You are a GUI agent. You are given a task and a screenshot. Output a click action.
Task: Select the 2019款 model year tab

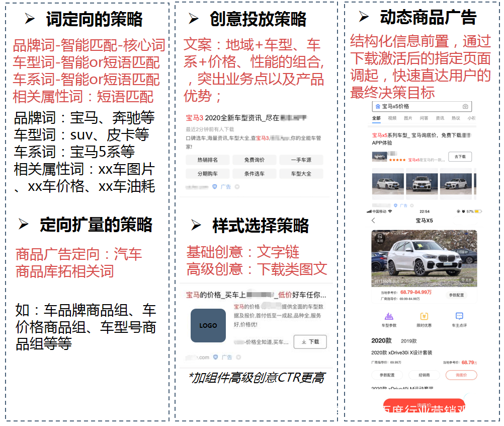tap(408, 341)
